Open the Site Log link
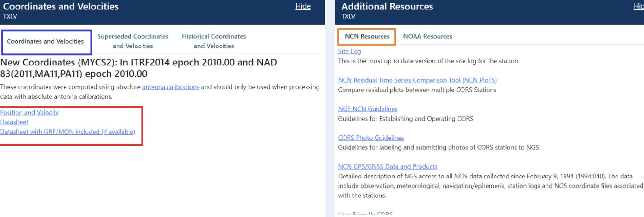Screen dimensions: 644x217 [349, 51]
